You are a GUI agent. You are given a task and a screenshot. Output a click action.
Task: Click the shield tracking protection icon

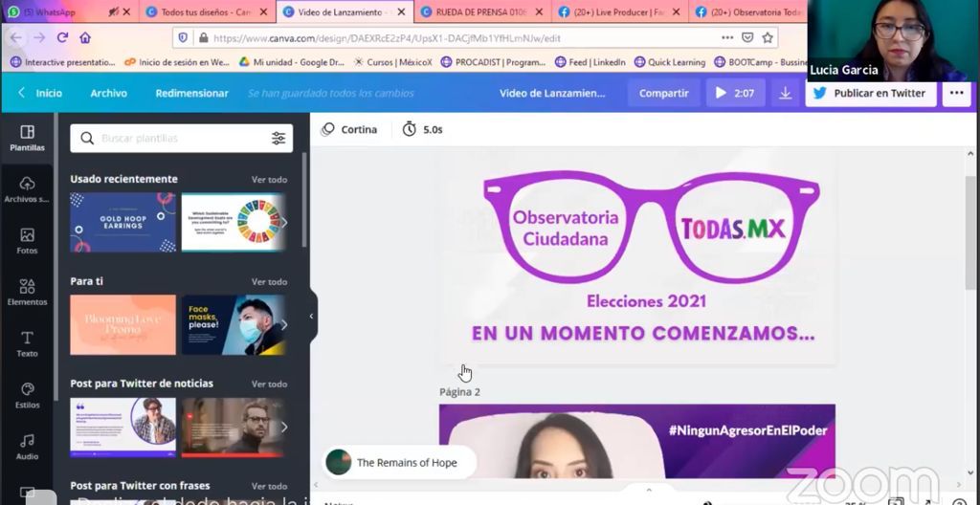[x=183, y=37]
